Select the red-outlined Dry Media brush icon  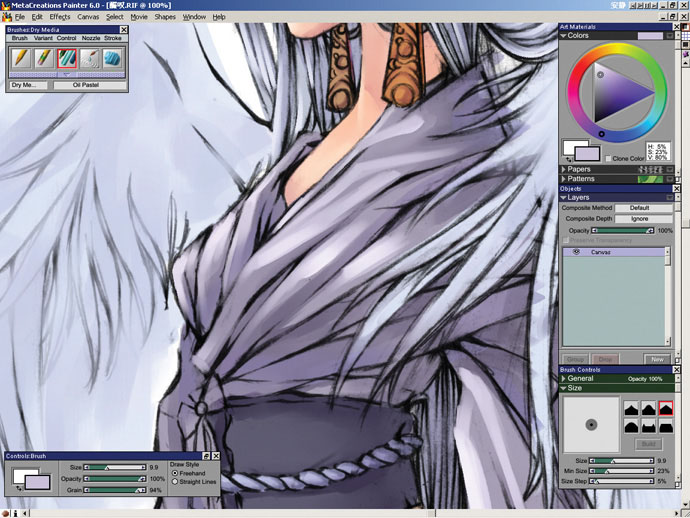tap(67, 58)
